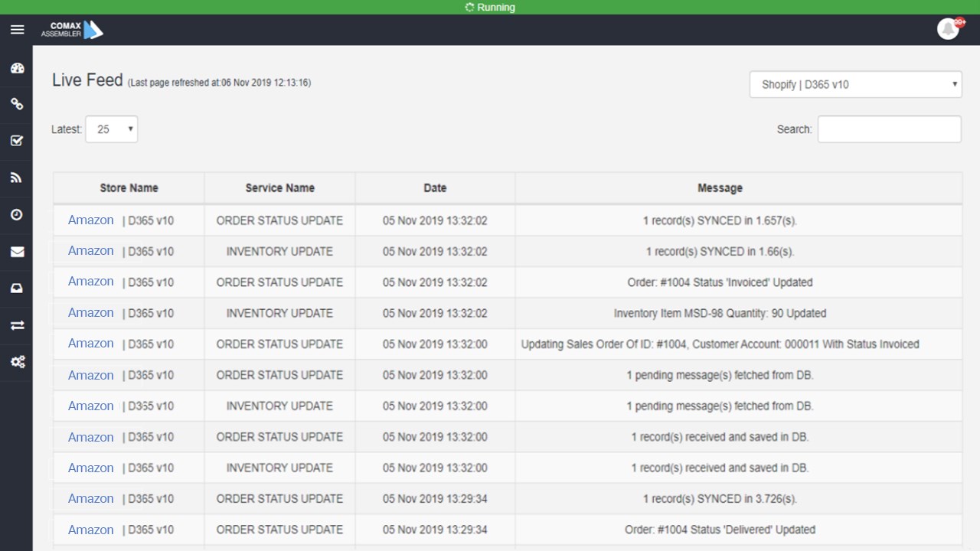The image size is (980, 551).
Task: Click the last page refreshed timestamp
Action: (x=219, y=83)
